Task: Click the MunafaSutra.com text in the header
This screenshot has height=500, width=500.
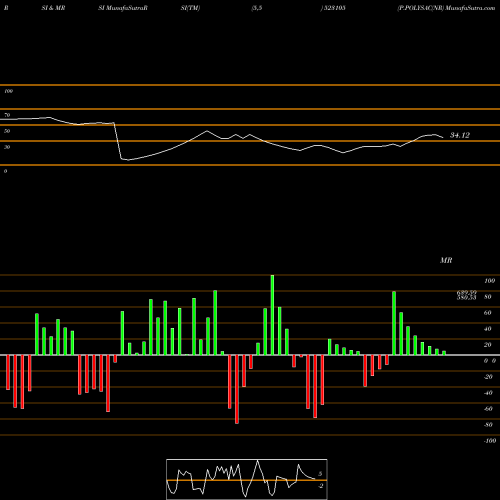Action: [470, 8]
